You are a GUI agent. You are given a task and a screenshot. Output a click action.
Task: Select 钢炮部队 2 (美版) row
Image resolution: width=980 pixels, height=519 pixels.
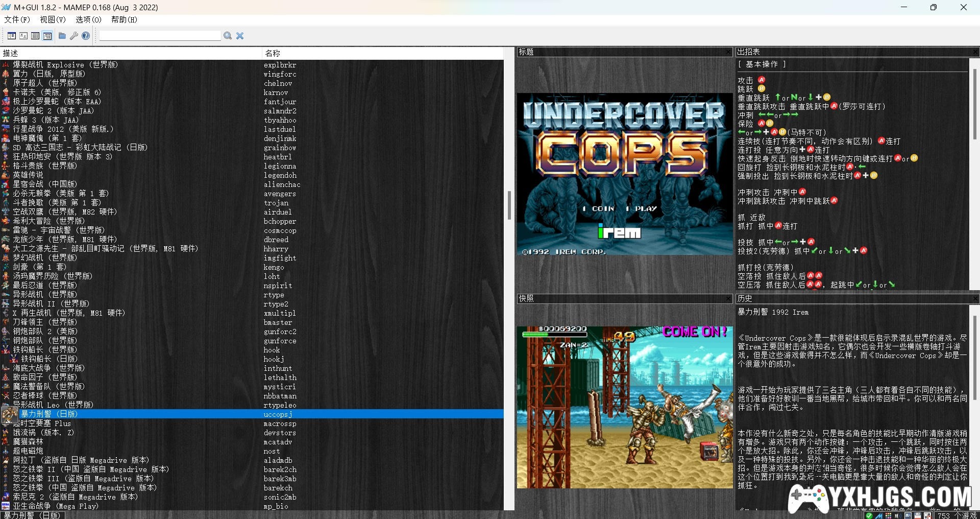(x=252, y=332)
